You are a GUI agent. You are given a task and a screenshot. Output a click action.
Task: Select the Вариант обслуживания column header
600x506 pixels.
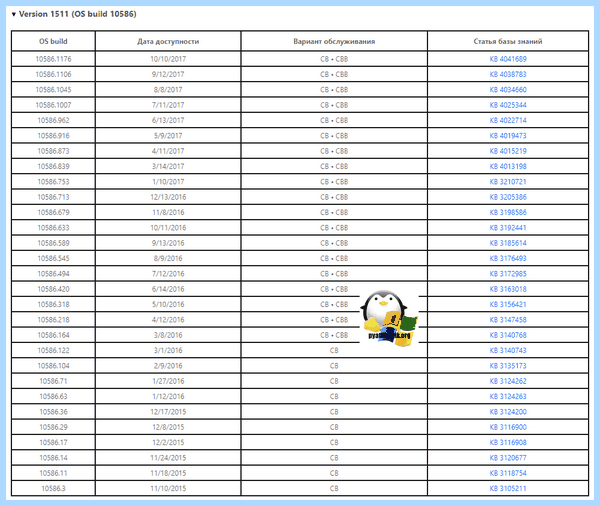[x=334, y=41]
